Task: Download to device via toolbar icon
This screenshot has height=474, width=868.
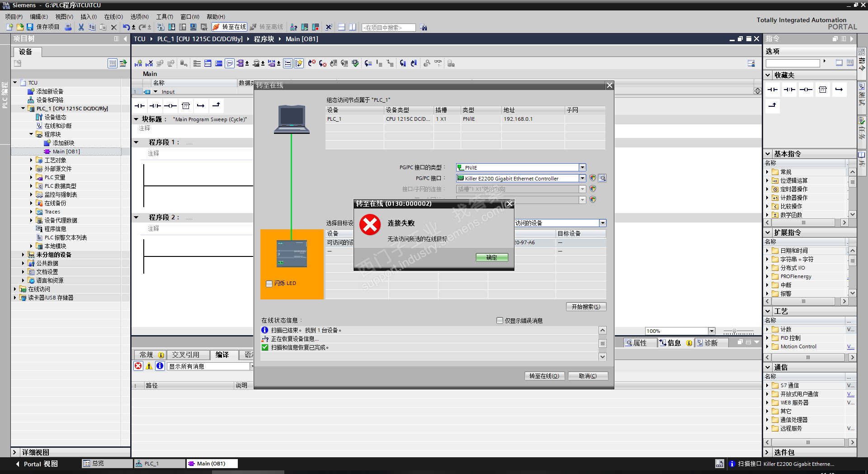Action: pyautogui.click(x=172, y=27)
